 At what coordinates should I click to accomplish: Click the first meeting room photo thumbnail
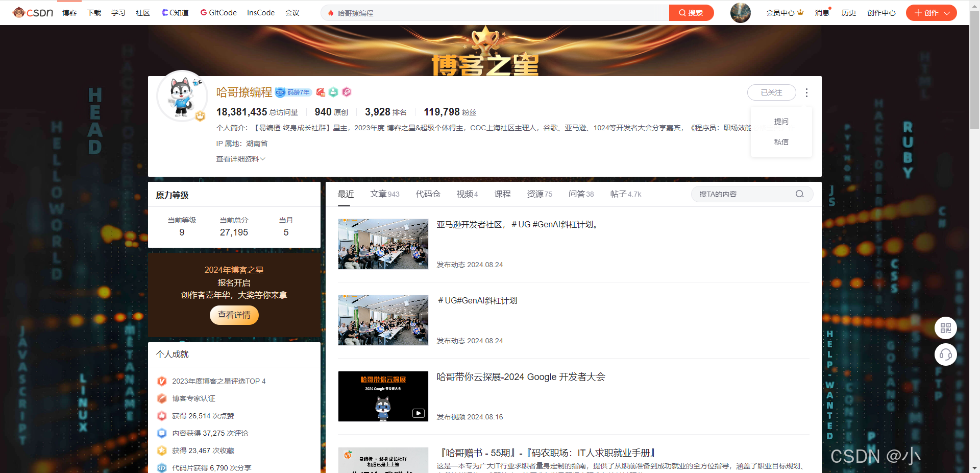383,244
